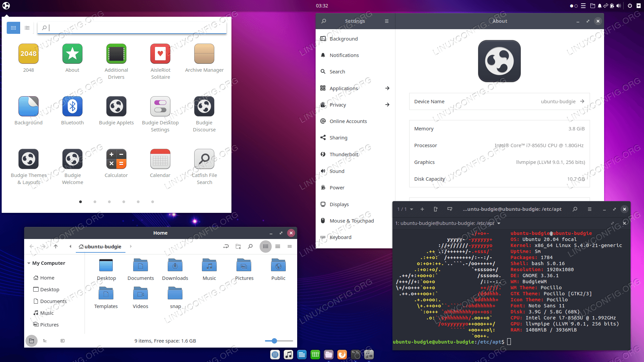
Task: Open Budgie Desktop Settings
Action: [x=160, y=114]
